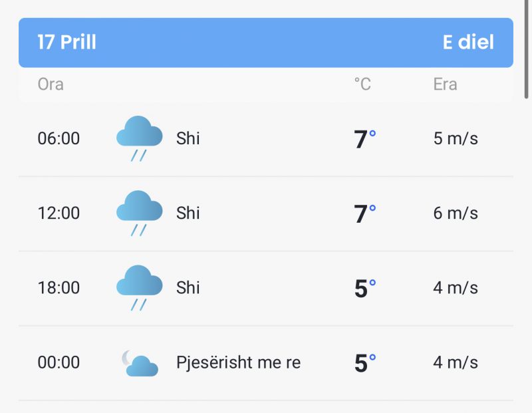
Task: Tap the 6 m/s wind value
Action: 456,213
